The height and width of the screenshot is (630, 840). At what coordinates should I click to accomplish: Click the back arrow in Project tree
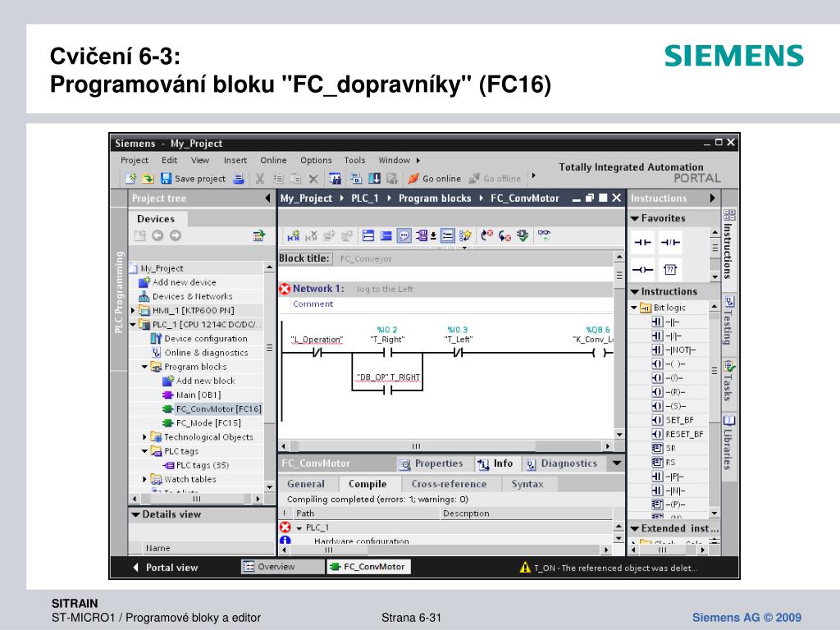click(x=157, y=235)
